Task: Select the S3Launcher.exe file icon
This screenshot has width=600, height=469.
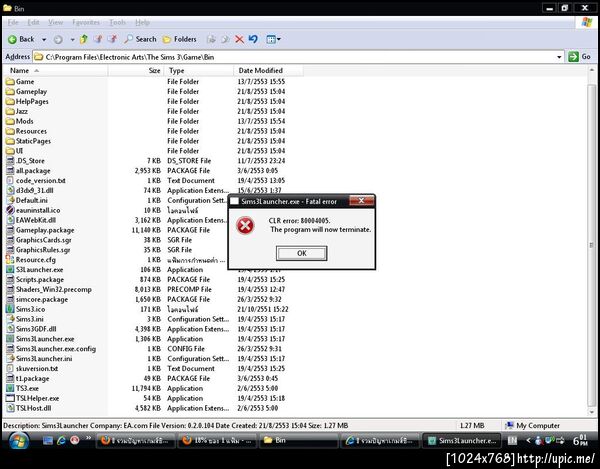Action: [x=10, y=270]
